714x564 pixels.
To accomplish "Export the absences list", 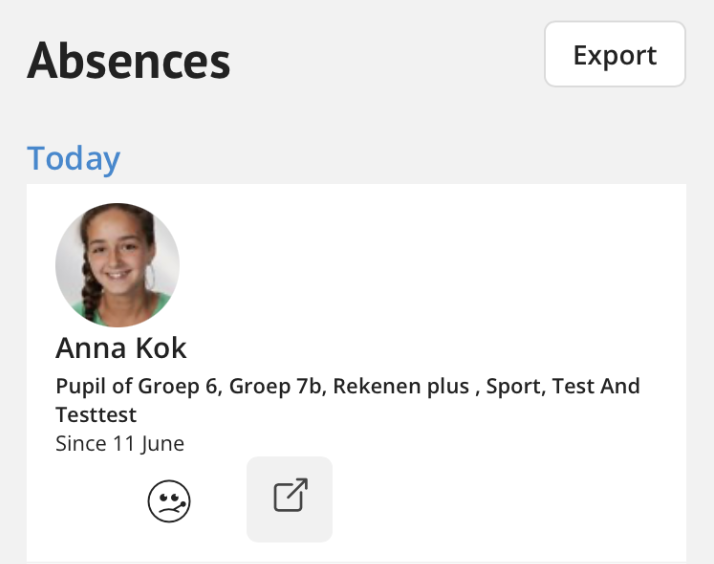I will click(x=615, y=54).
